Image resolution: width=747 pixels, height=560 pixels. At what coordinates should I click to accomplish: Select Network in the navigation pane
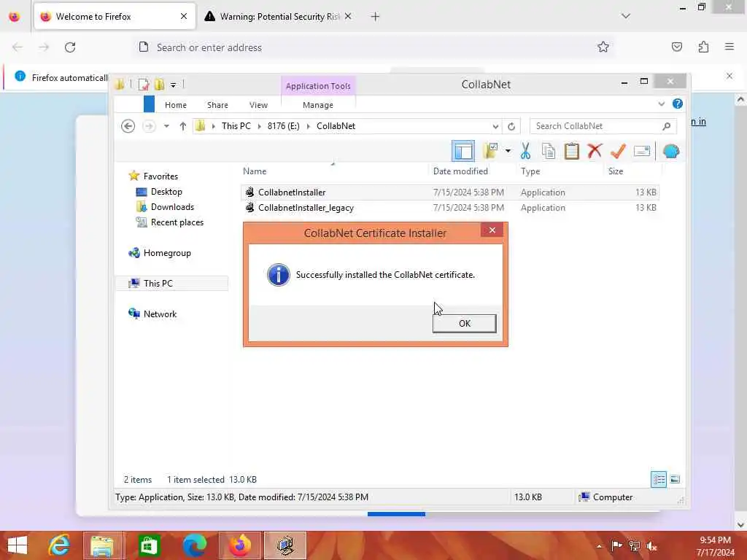(x=160, y=314)
